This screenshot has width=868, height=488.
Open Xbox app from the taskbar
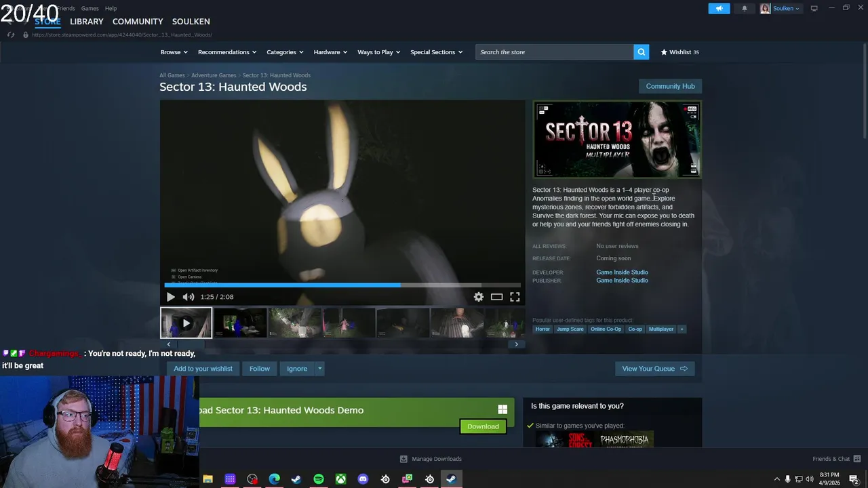340,479
